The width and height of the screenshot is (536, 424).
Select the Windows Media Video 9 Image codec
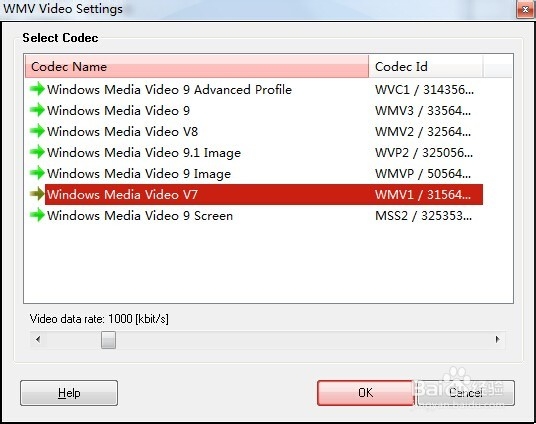click(x=139, y=174)
